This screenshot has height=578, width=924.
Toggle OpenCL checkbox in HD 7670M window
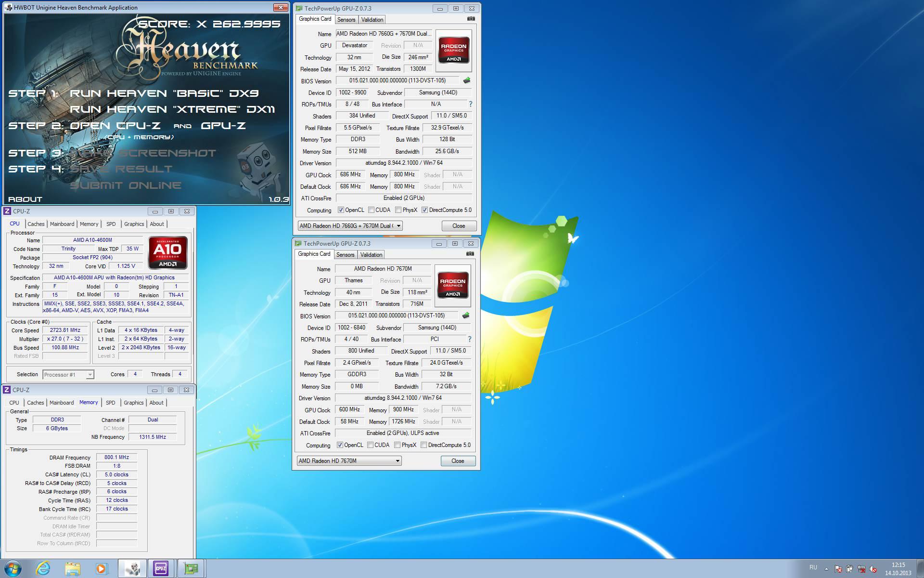pyautogui.click(x=340, y=445)
